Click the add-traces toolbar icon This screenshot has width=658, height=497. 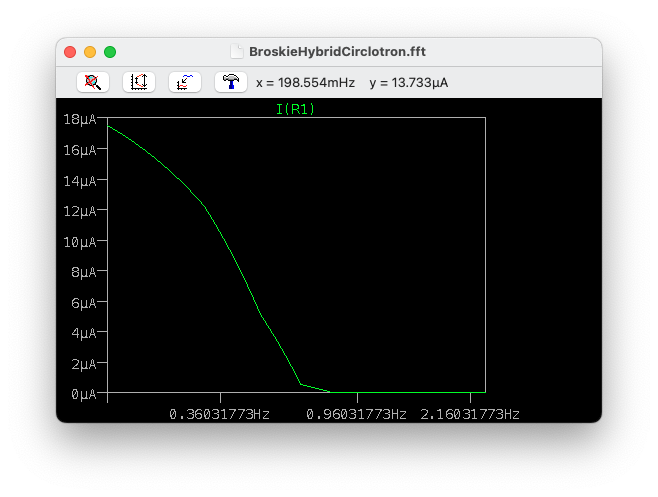[185, 82]
